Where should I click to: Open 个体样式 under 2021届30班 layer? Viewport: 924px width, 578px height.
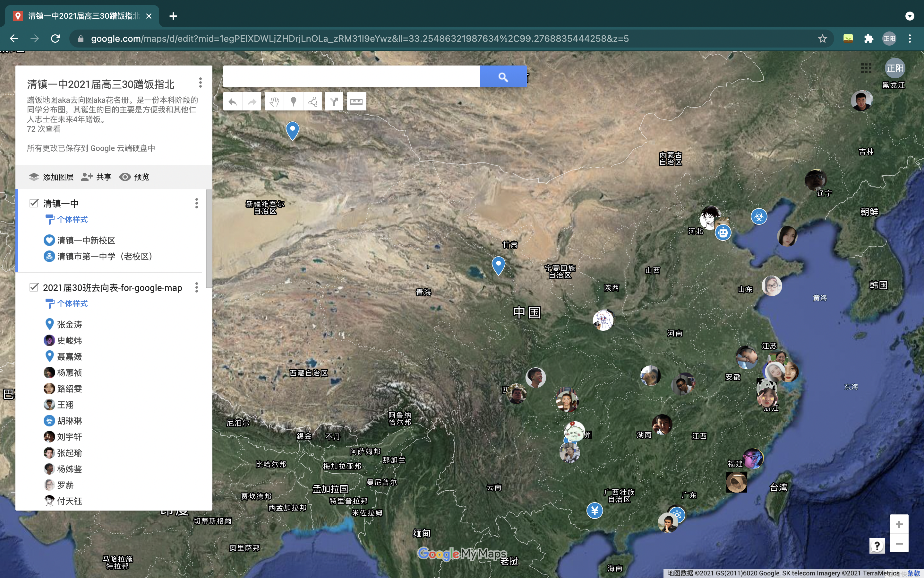(x=67, y=303)
